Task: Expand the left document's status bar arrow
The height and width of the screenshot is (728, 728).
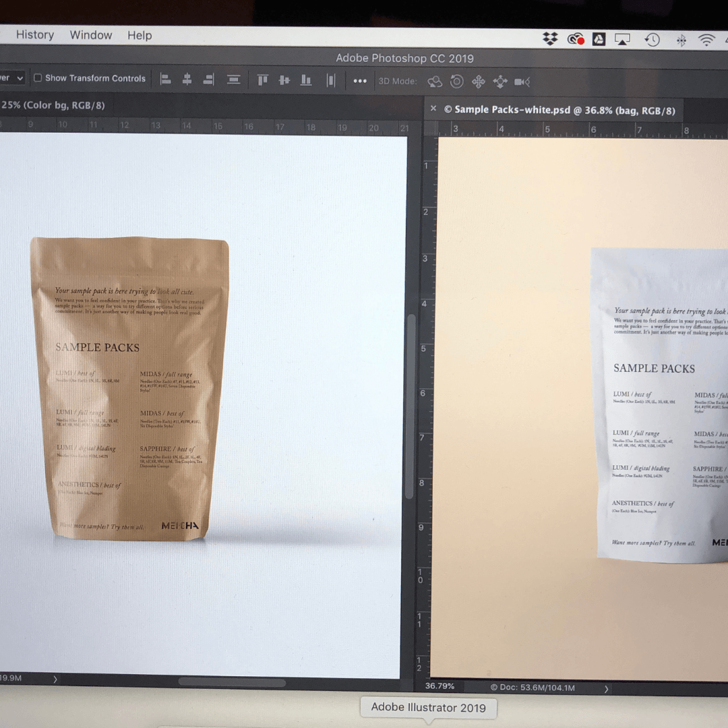Action: (55, 679)
